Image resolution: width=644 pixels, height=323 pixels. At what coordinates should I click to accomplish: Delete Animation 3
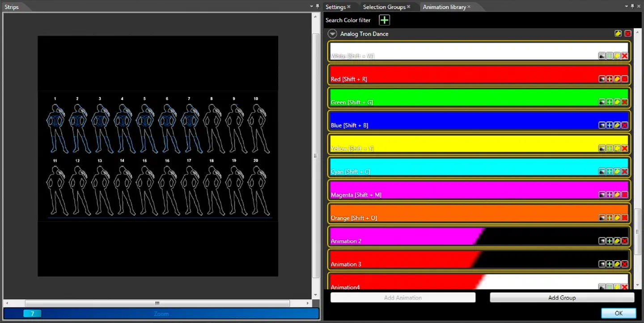625,264
